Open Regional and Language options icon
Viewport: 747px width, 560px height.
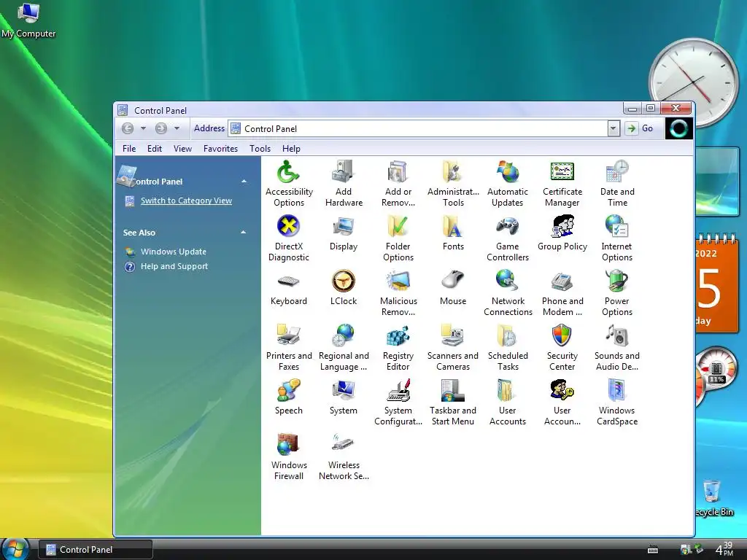click(343, 335)
